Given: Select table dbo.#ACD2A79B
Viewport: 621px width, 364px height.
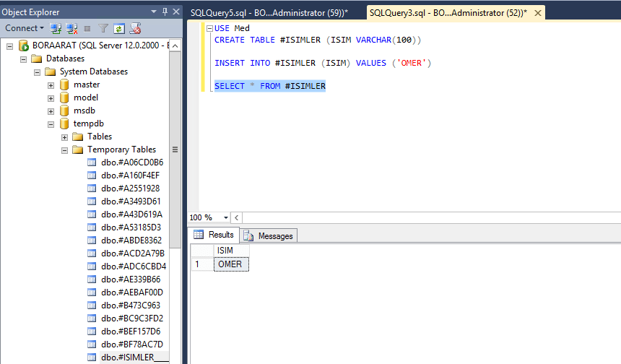Looking at the screenshot, I should tap(133, 253).
